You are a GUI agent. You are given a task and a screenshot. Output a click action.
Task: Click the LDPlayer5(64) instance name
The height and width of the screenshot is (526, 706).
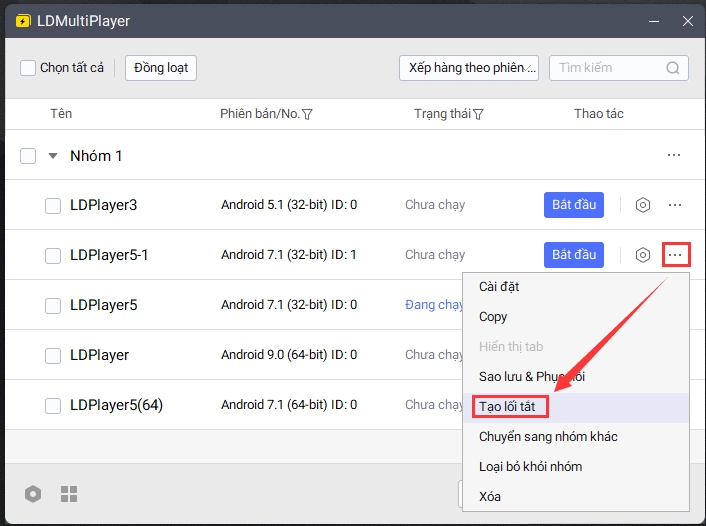(x=116, y=405)
